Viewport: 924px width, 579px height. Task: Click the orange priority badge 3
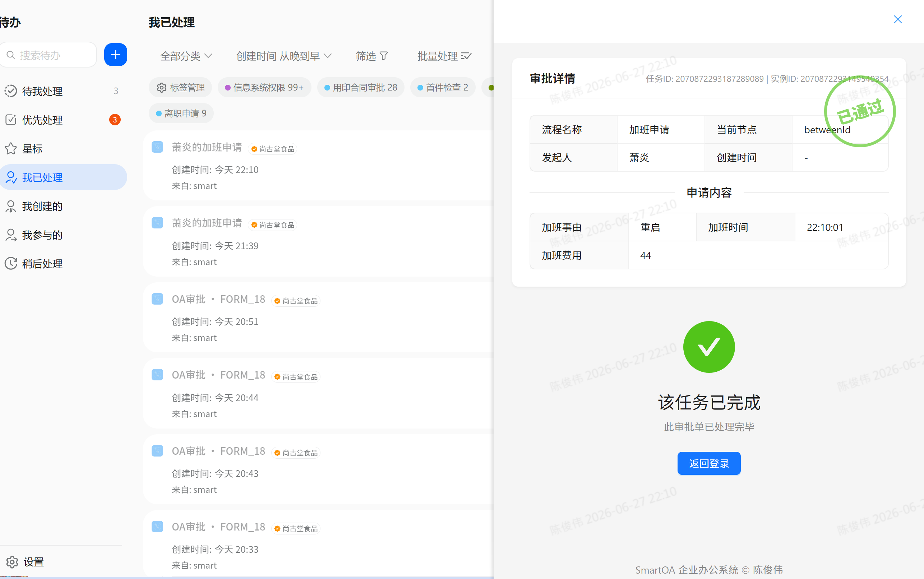tap(115, 120)
